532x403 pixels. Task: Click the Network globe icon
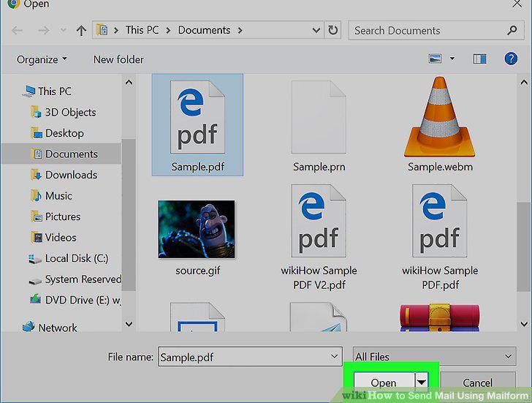click(28, 327)
